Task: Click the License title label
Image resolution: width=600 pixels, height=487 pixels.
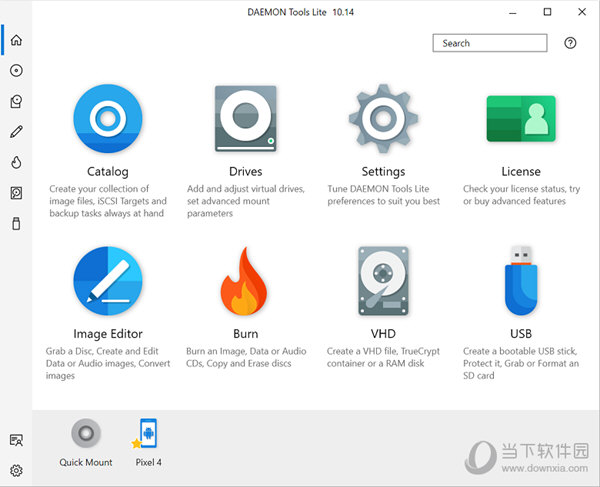Action: tap(521, 171)
